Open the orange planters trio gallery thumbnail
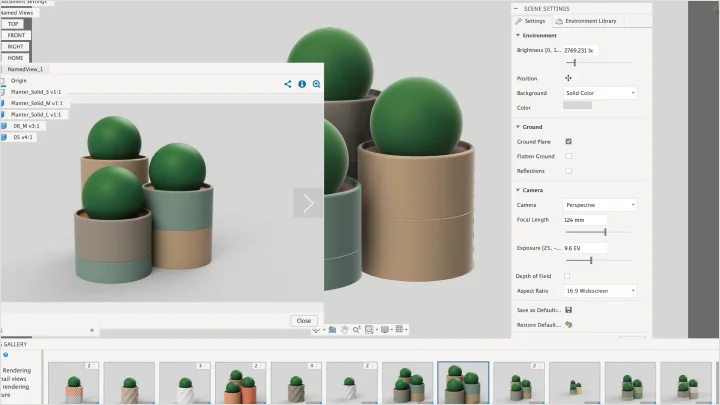This screenshot has height=405, width=720. [x=241, y=383]
